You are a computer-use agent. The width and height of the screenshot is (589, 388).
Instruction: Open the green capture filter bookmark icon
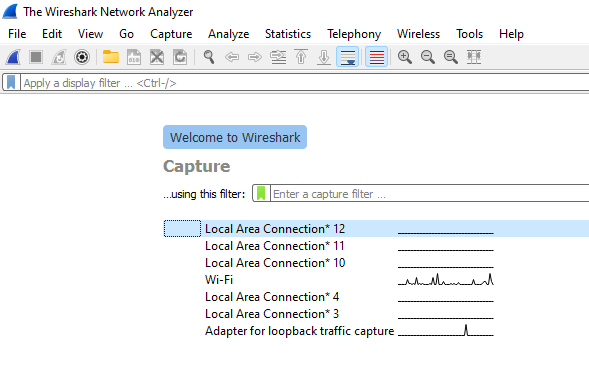pyautogui.click(x=261, y=193)
